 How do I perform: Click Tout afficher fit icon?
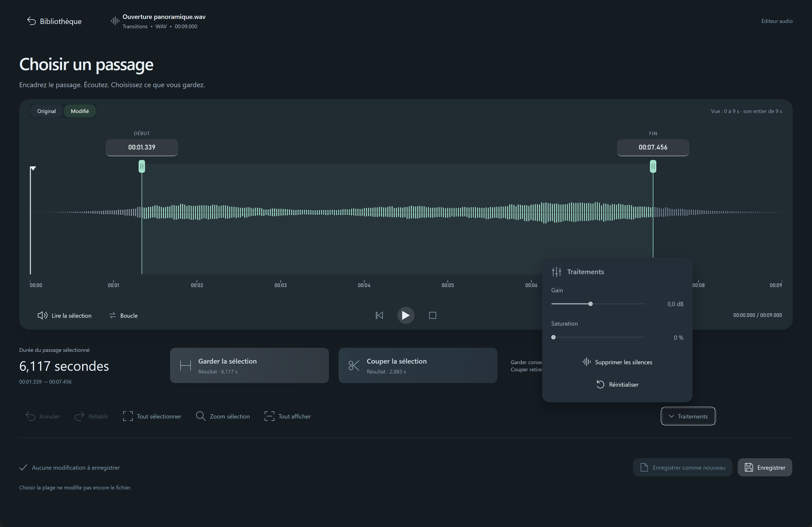(x=269, y=416)
